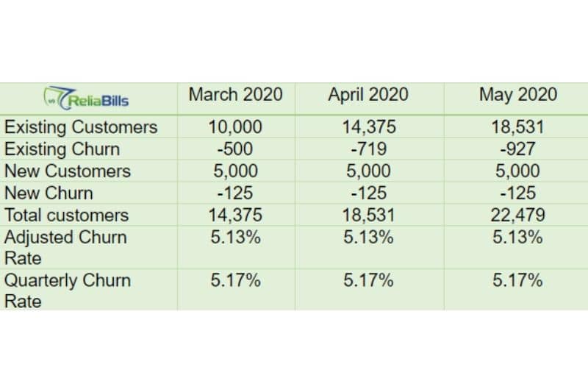The height and width of the screenshot is (392, 588).
Task: Select the April 2020 column header
Action: click(368, 94)
